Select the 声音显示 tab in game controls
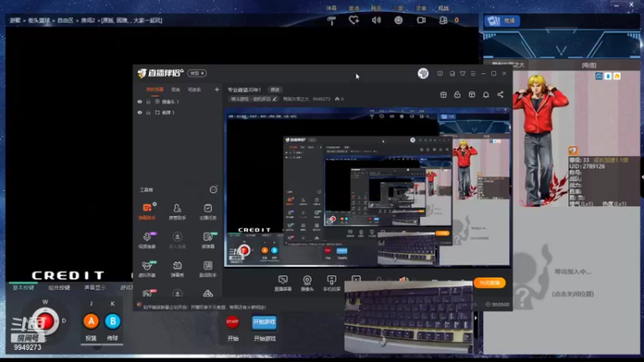Screen dimensions: 644x362 click(95, 288)
